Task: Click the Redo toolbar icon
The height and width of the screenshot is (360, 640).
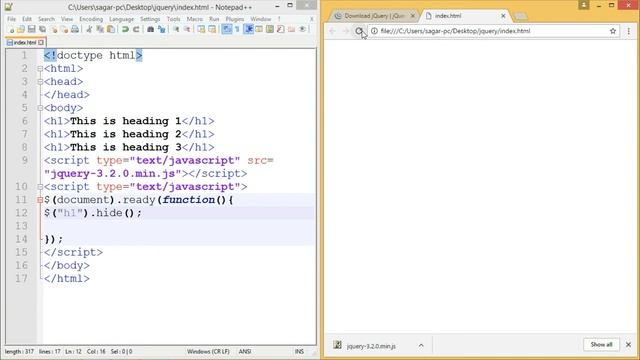Action: pos(136,29)
